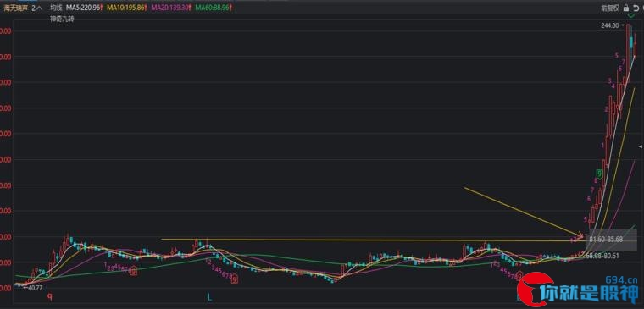Select the 神奇九转 indicator label

[x=63, y=19]
